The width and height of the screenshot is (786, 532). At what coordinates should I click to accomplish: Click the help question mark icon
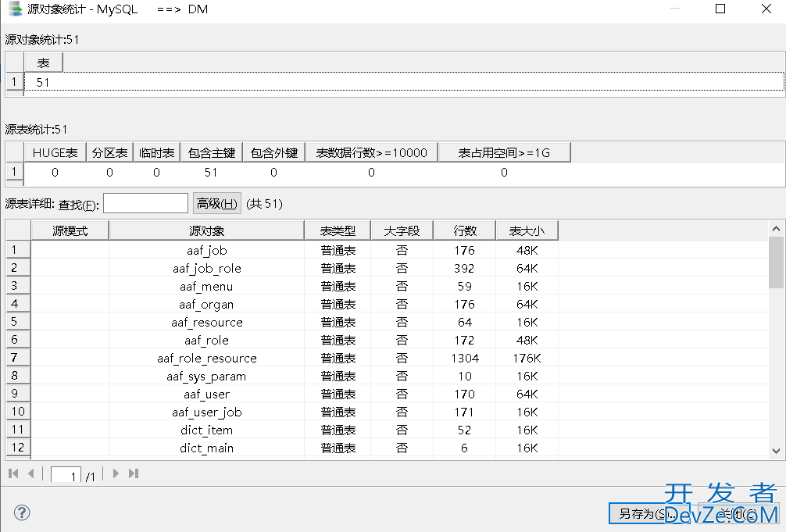pos(22,512)
